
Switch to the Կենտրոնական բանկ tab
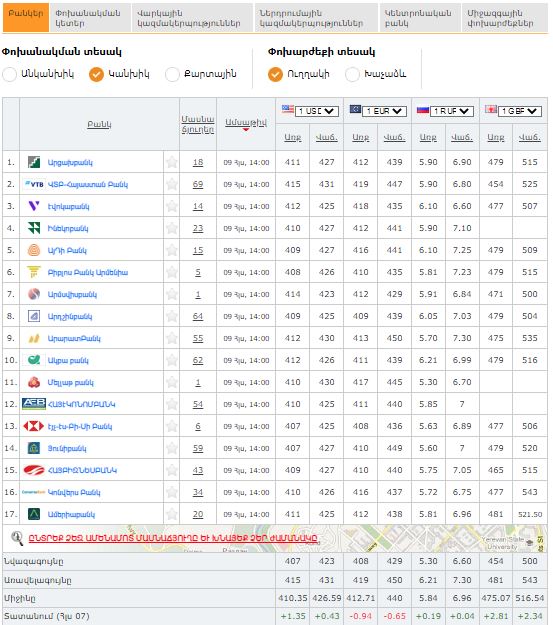[419, 18]
